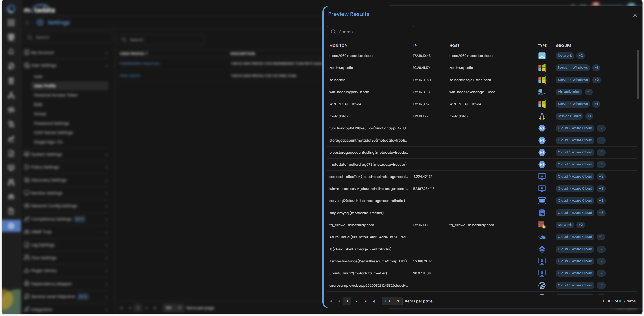The width and height of the screenshot is (644, 316).
Task: Click the Virtualization group tag
Action: [x=569, y=92]
